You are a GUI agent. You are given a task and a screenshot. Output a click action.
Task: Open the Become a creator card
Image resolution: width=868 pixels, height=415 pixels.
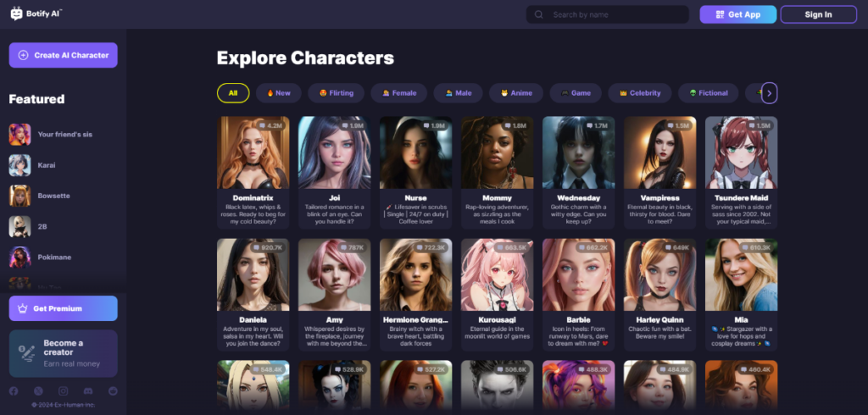click(63, 353)
